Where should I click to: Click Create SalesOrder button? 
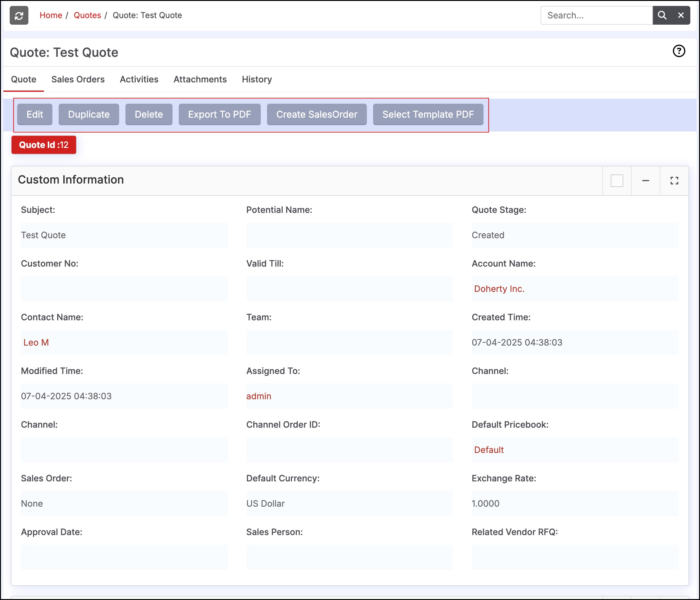tap(317, 114)
